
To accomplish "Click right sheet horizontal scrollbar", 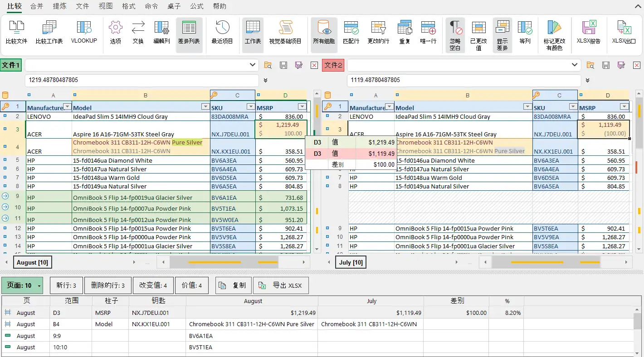I will tap(556, 262).
